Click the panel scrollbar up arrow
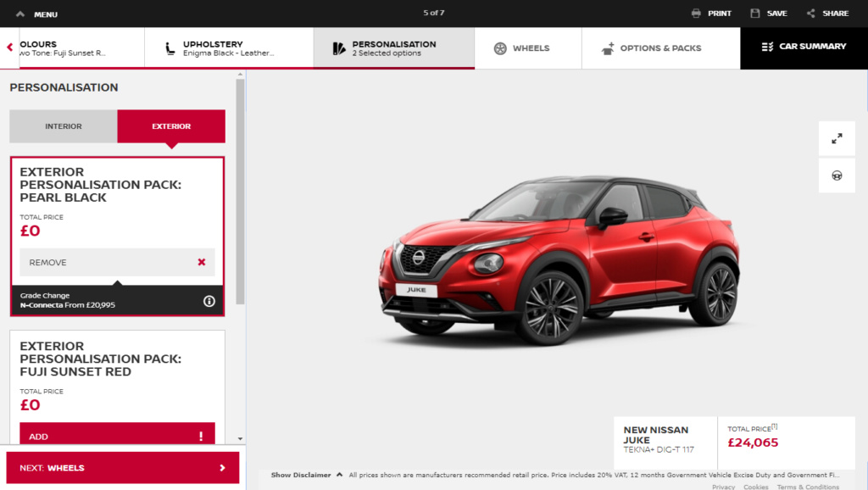The width and height of the screenshot is (868, 490). [240, 75]
